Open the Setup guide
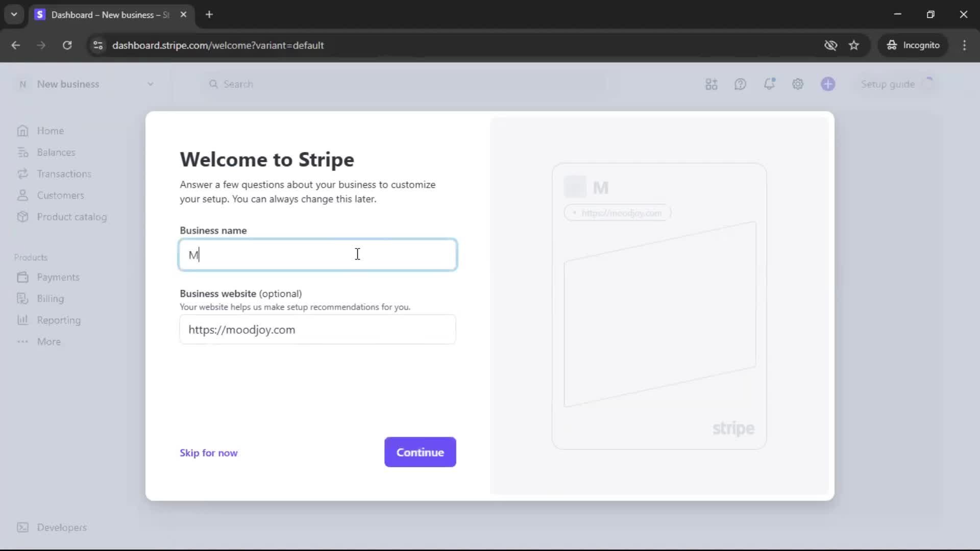This screenshot has height=551, width=980. pyautogui.click(x=887, y=84)
